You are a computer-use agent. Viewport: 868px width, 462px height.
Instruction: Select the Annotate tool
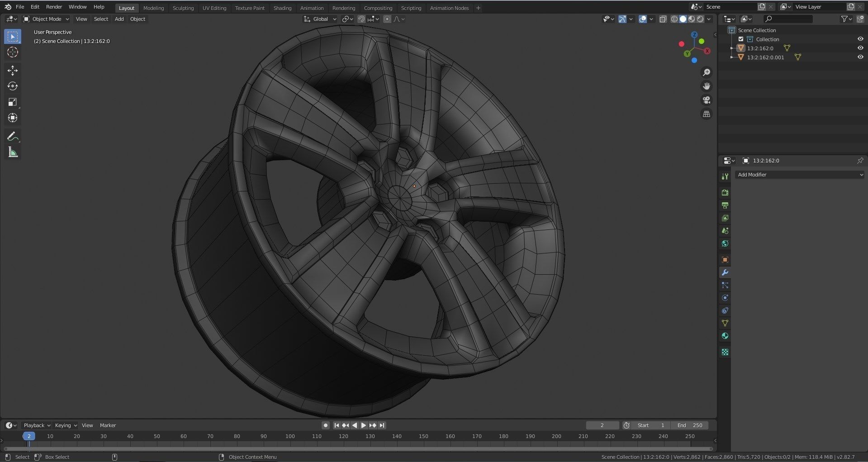click(13, 136)
